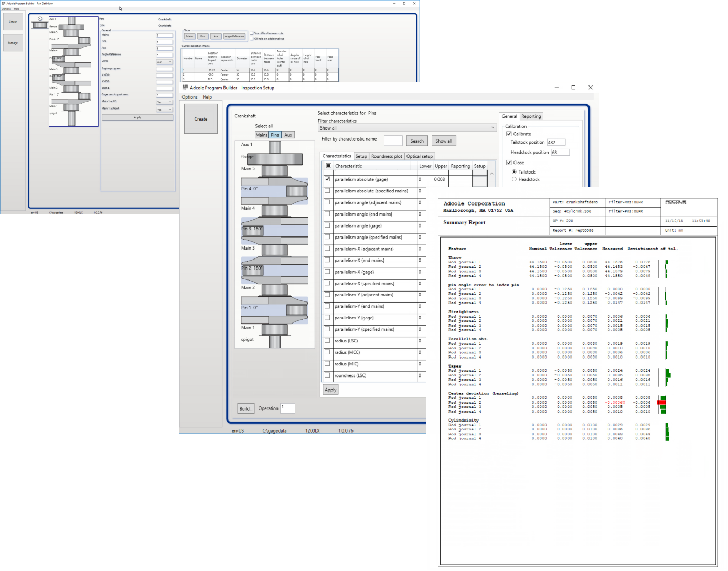Switch to Reporting tab

531,116
